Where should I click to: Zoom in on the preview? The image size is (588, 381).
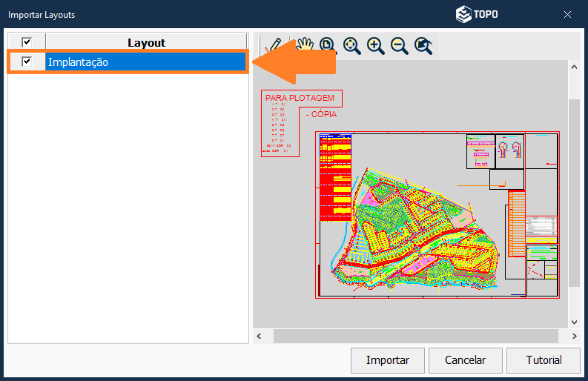click(376, 46)
